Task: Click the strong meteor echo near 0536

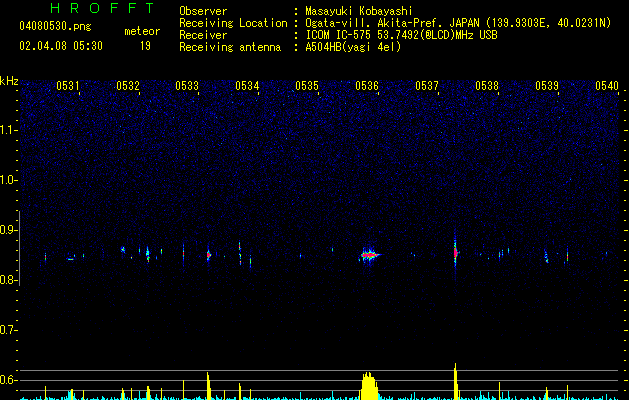Action: pos(369,255)
